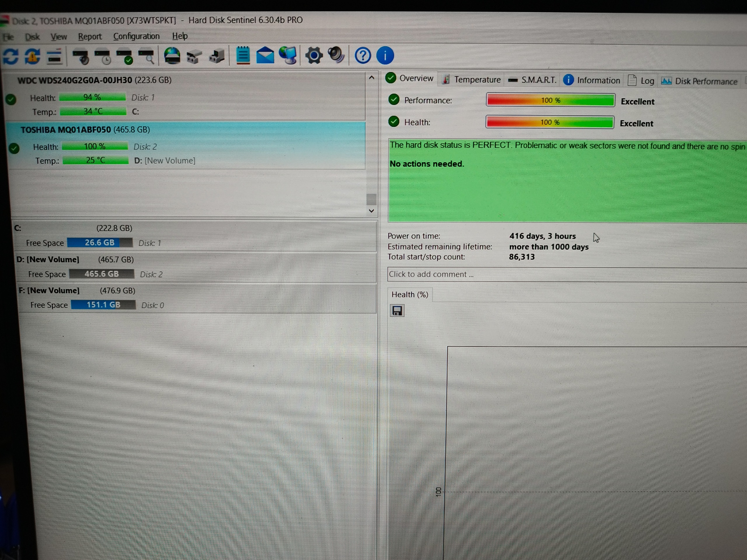Open the File menu
Screen dimensions: 747x560
(x=8, y=37)
